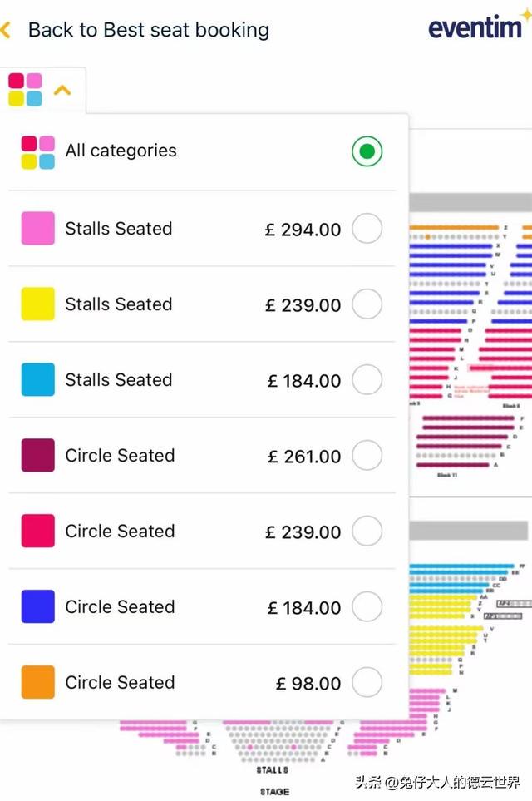Select the All categories radio button
Screen dimensions: 532x801
coord(367,151)
